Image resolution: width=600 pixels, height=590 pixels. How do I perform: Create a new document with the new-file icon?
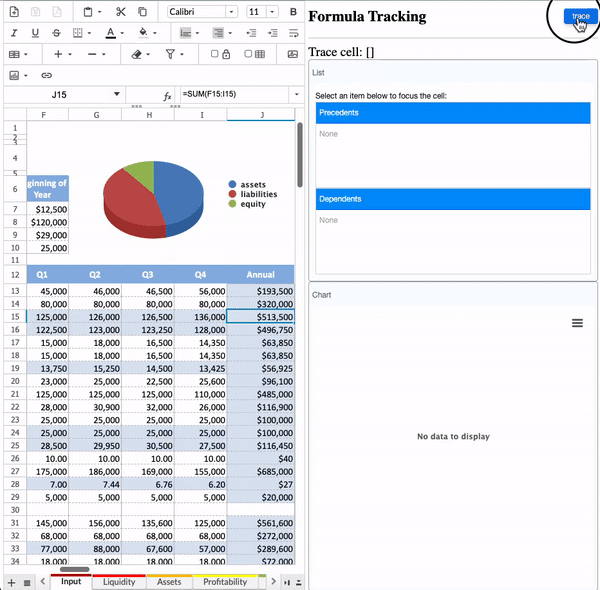(x=14, y=12)
